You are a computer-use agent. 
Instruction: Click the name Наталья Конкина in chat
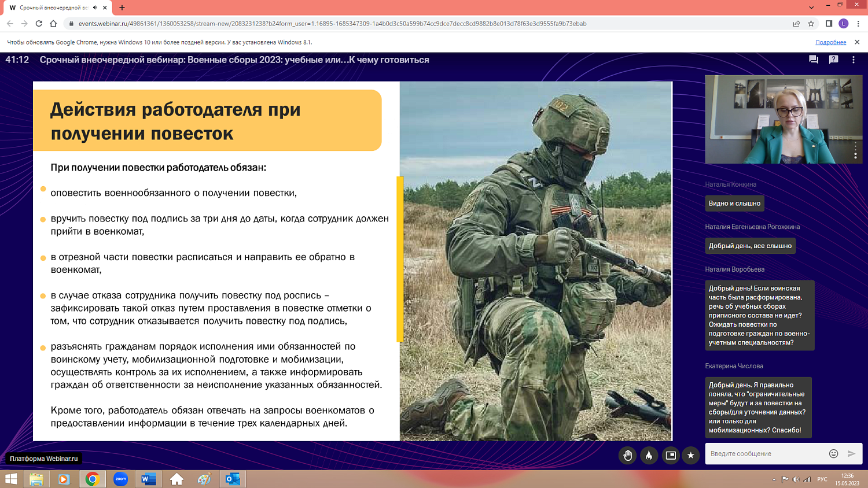tap(730, 184)
